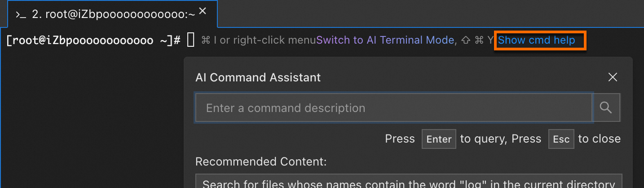Select recommended search for "log" files item
Image resolution: width=644 pixels, height=188 pixels.
tap(408, 182)
